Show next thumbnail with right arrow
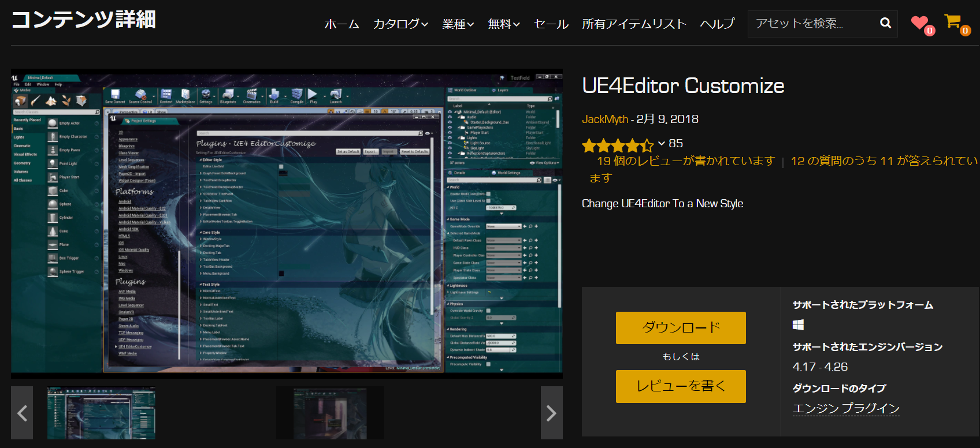Viewport: 980px width, 448px height. (x=551, y=413)
